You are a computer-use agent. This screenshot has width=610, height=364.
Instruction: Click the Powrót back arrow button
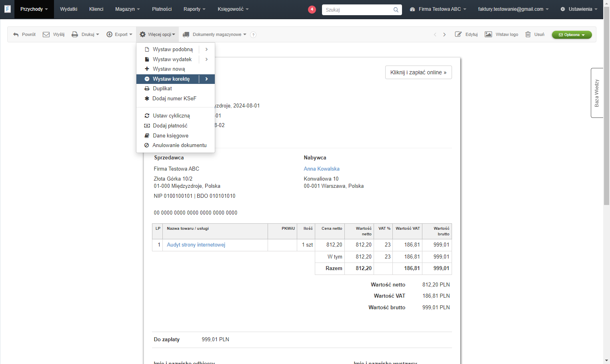pos(24,34)
